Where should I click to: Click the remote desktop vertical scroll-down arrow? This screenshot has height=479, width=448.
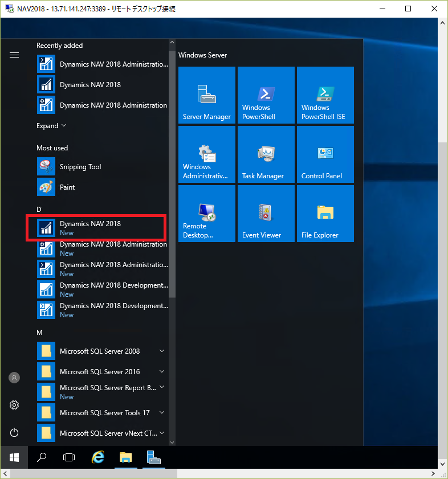pyautogui.click(x=442, y=464)
